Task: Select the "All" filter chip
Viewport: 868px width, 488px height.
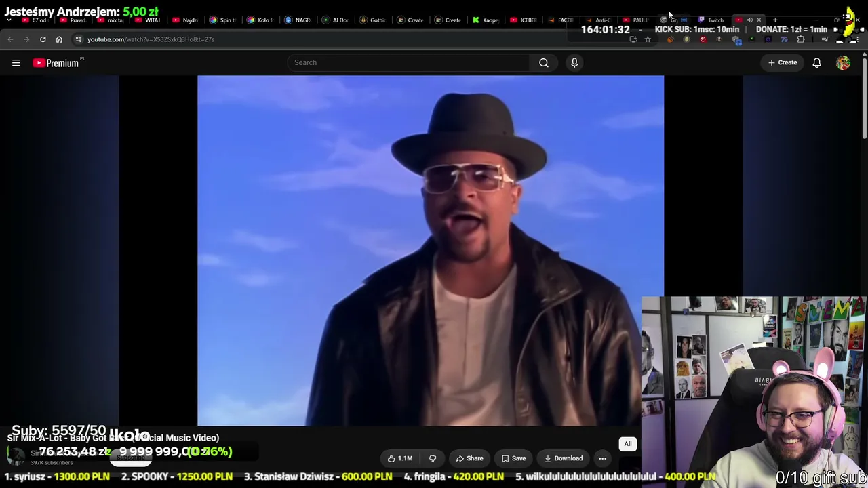Action: 628,444
